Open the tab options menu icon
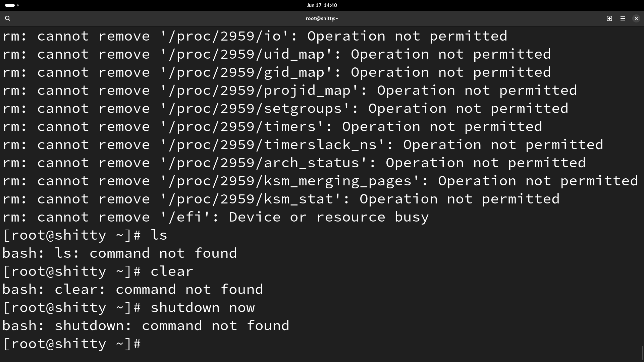 (623, 18)
